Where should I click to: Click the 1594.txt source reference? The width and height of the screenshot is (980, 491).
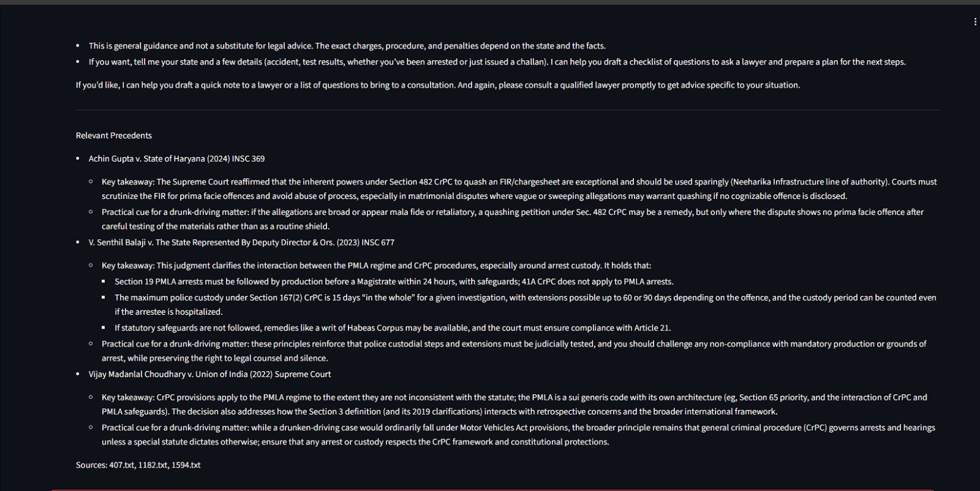186,465
